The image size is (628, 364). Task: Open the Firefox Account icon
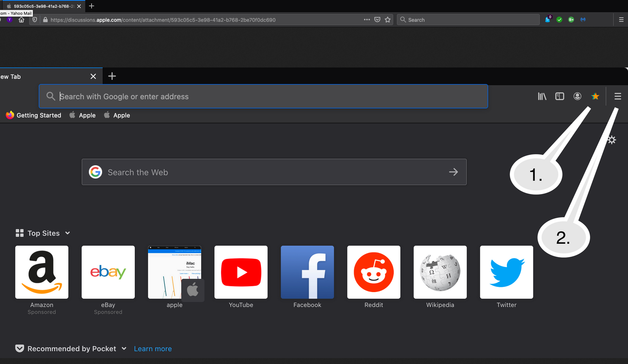point(577,97)
